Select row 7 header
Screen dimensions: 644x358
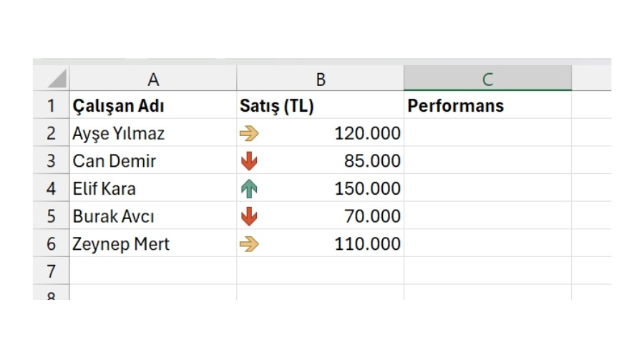tap(51, 271)
